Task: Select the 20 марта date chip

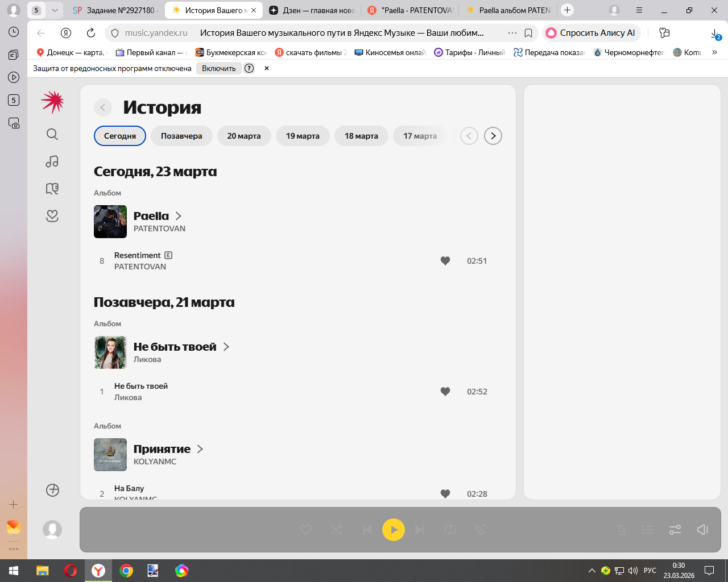Action: coord(244,136)
